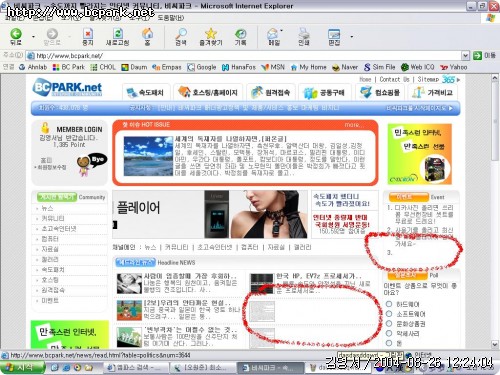Click the green Go arrow beside address bar
The height and width of the screenshot is (375, 500).
[477, 55]
